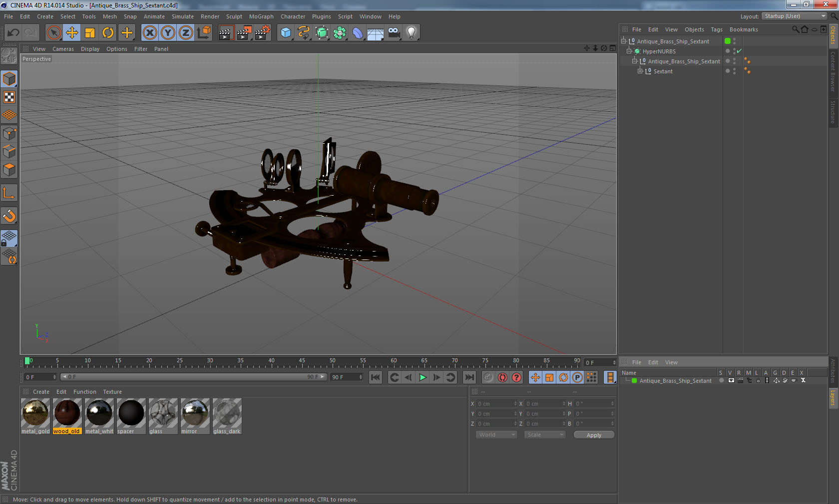Screen dimensions: 839x504
Task: Render the active view
Action: pos(226,33)
